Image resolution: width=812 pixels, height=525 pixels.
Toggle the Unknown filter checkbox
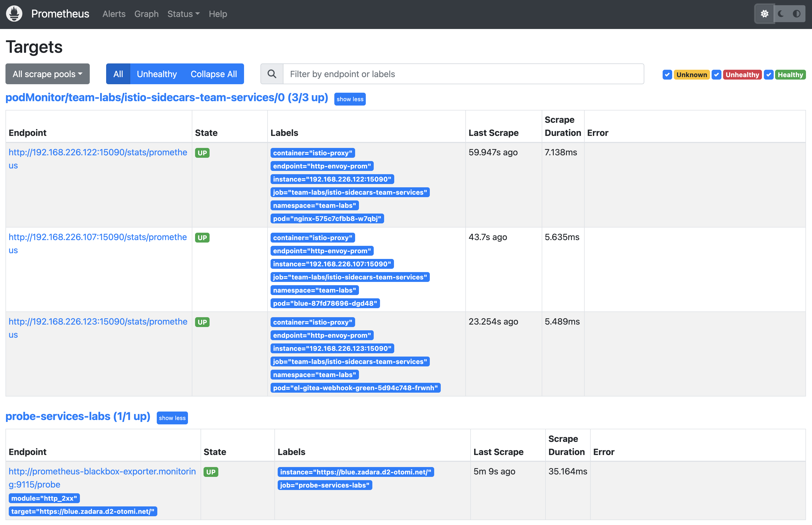[x=667, y=75]
